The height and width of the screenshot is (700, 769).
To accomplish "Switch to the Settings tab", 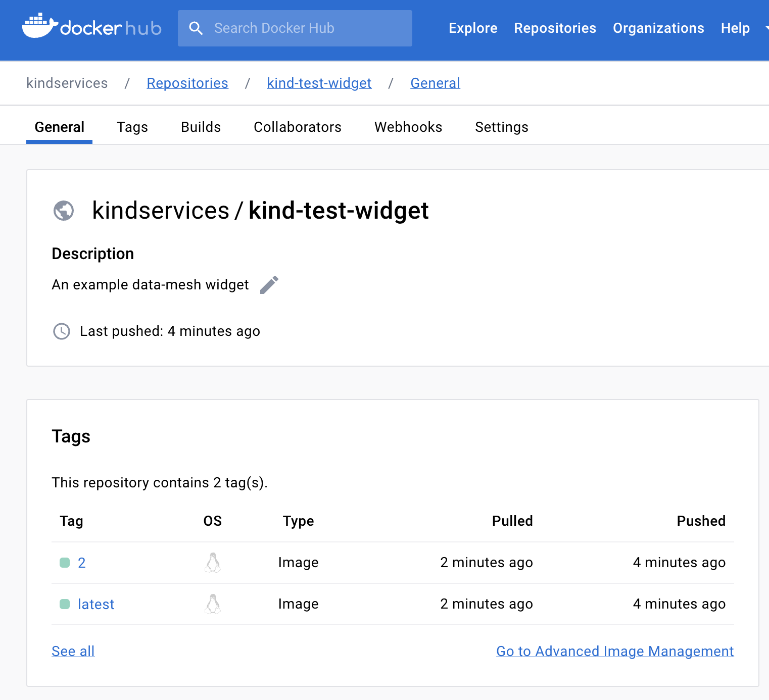I will click(501, 127).
